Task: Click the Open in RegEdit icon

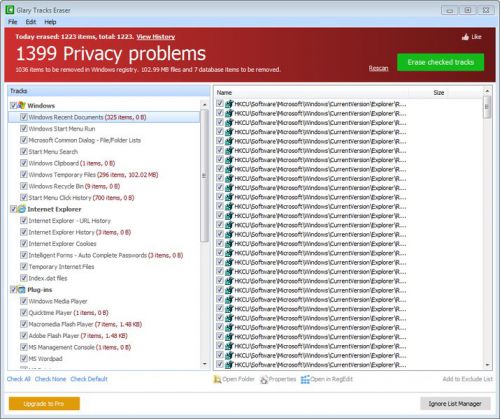Action: (305, 379)
